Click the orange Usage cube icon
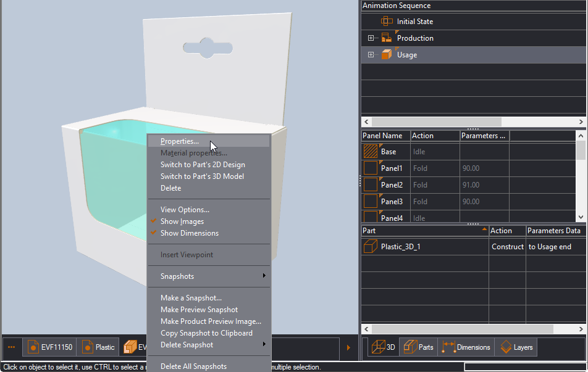 pyautogui.click(x=387, y=54)
